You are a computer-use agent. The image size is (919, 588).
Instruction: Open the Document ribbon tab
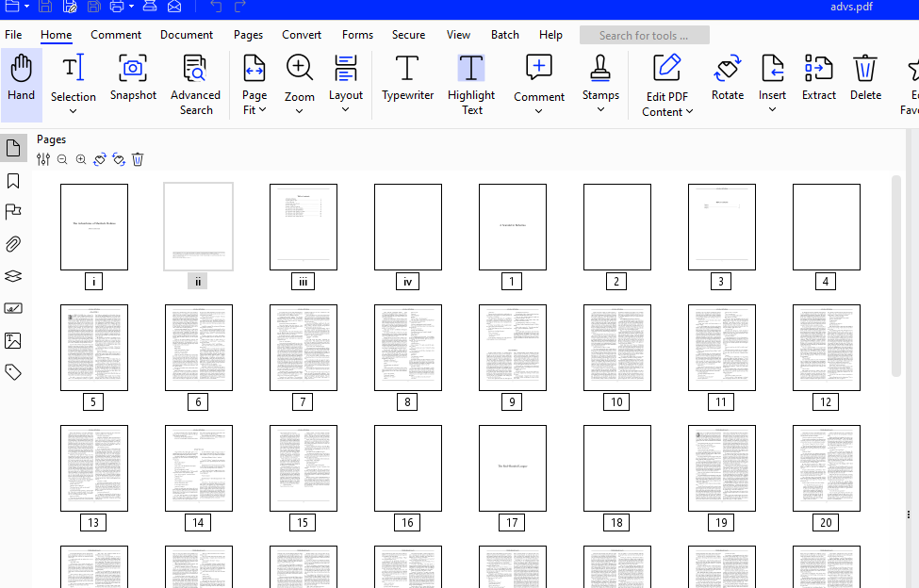187,35
